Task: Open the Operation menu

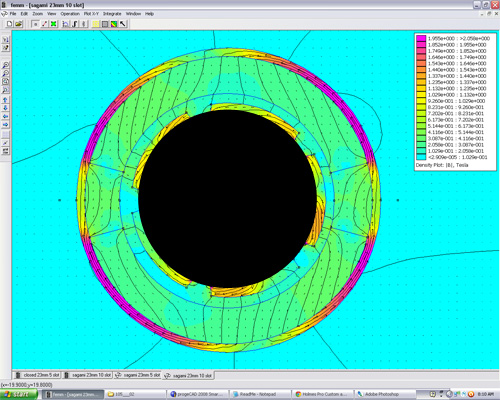Action: (70, 14)
